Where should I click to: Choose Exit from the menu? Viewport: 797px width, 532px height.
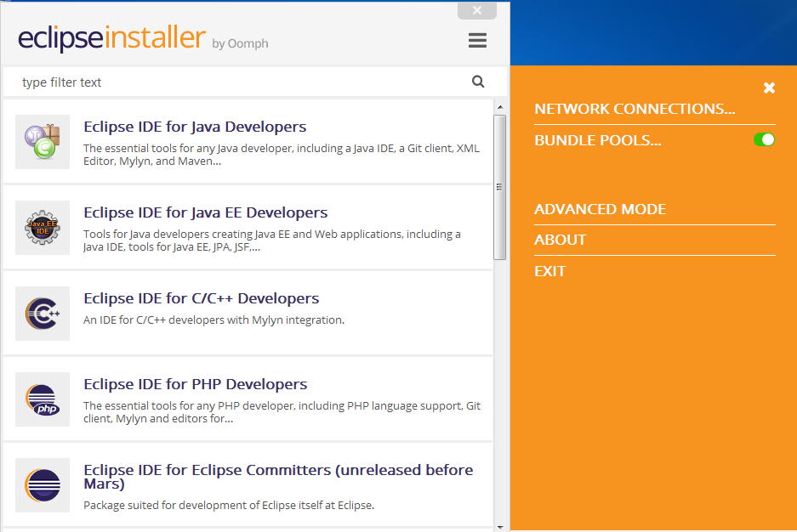(x=549, y=271)
